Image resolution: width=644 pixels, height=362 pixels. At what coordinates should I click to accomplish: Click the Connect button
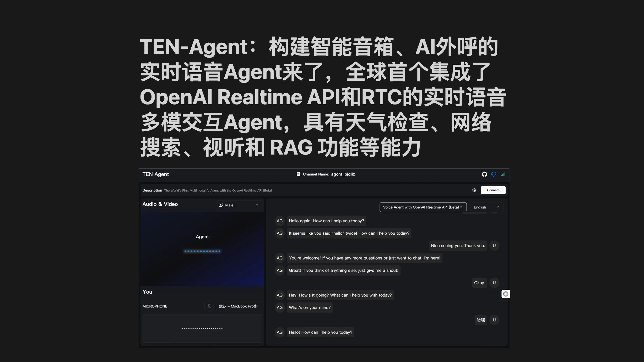point(492,190)
